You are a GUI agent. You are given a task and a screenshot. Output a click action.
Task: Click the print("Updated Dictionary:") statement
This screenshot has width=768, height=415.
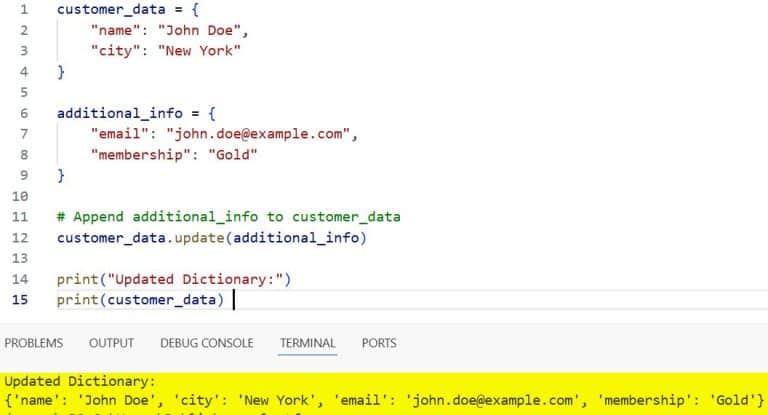coord(174,279)
